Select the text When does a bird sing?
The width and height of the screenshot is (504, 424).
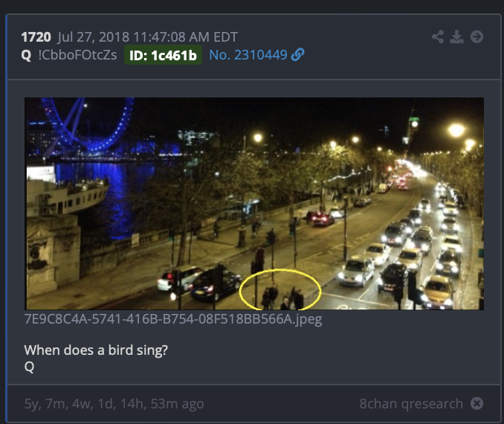[x=96, y=350]
